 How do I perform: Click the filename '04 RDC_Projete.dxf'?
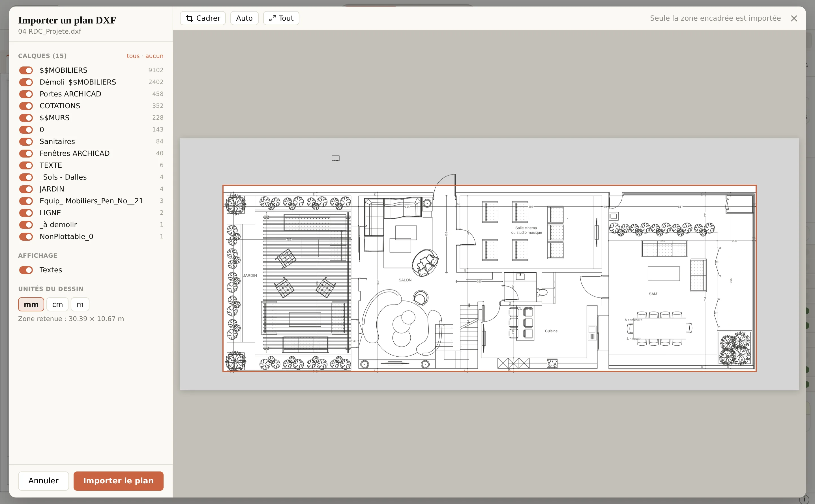click(x=50, y=31)
